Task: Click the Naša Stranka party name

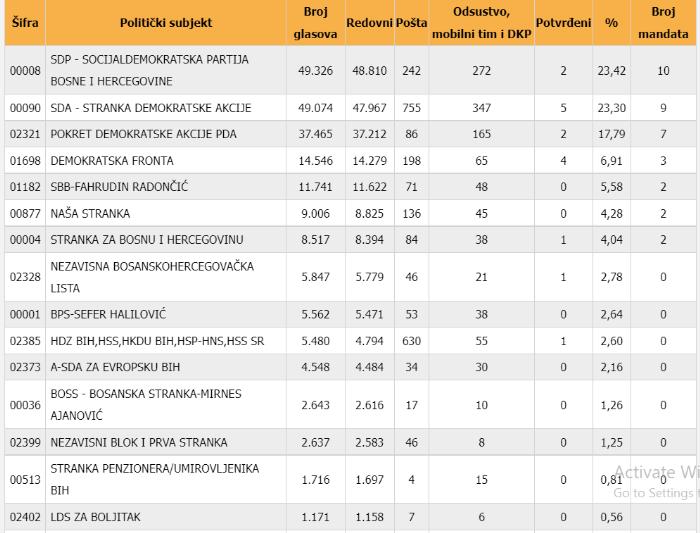Action: pos(90,213)
